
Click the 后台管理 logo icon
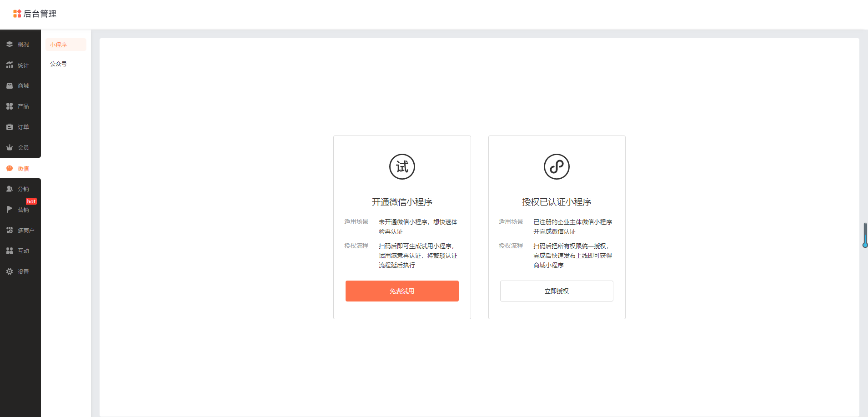tap(17, 14)
